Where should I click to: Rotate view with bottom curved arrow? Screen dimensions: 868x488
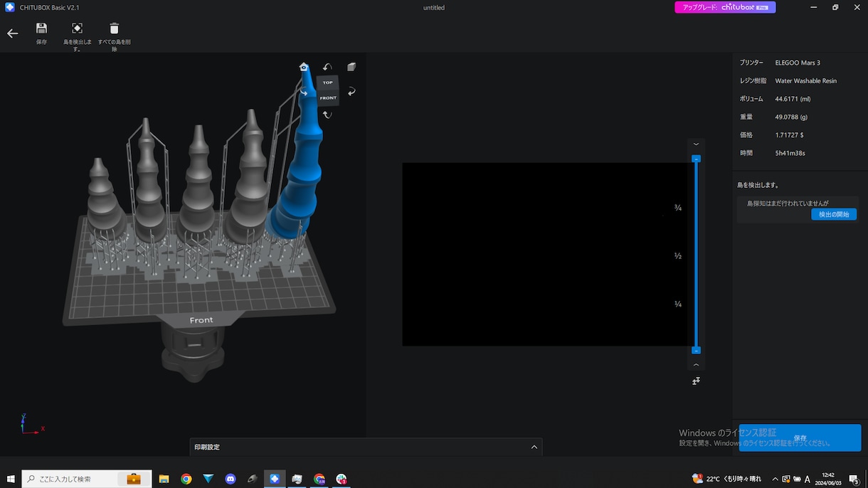[x=327, y=115]
